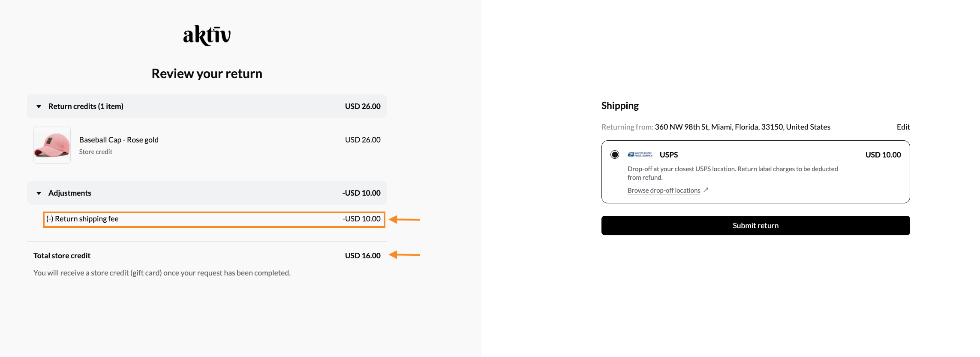Click the pink baseball cap thumbnail
The width and height of the screenshot is (980, 357).
[x=52, y=145]
